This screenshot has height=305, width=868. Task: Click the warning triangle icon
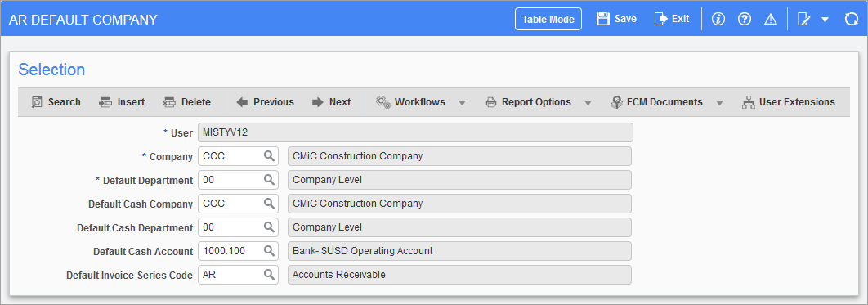tap(771, 20)
